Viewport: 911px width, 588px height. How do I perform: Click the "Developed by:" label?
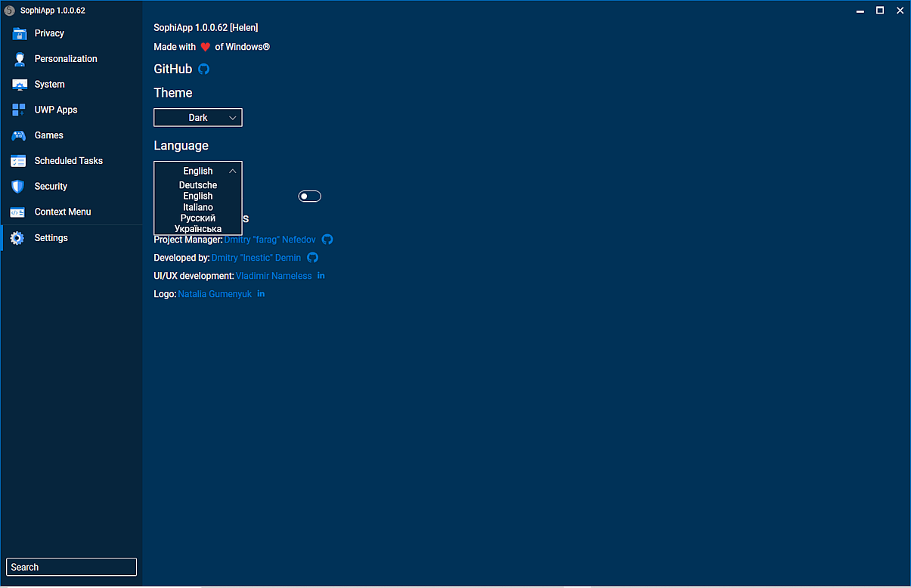[181, 258]
